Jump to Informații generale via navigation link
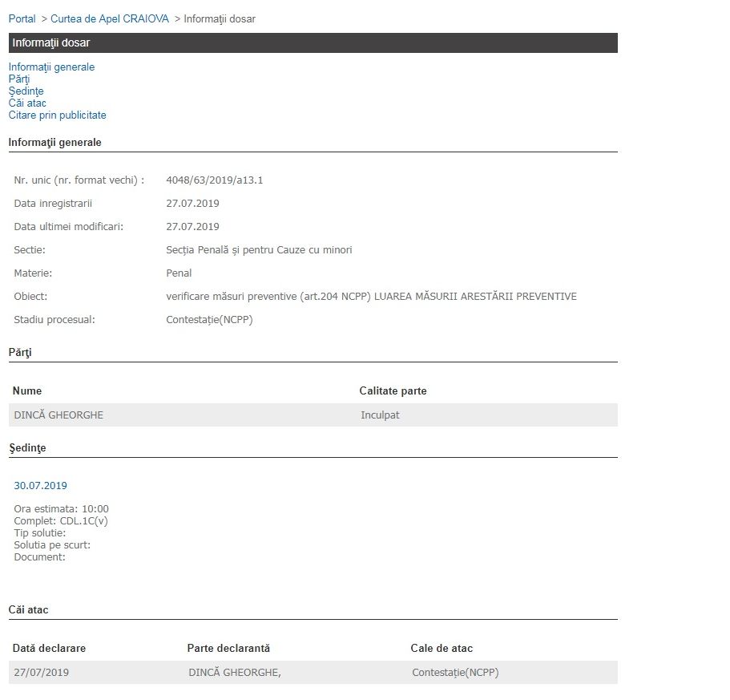The image size is (730, 700). tap(51, 67)
